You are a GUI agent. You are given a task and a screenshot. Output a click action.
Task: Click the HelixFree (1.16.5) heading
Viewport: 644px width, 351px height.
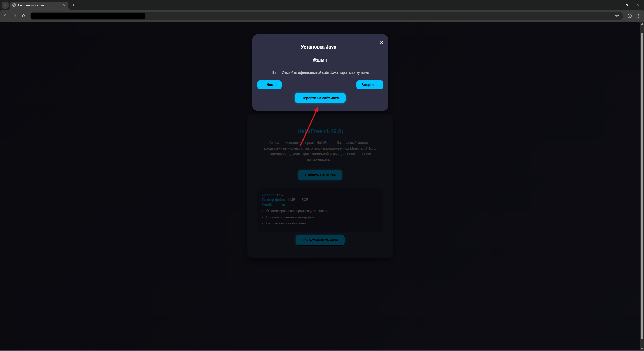click(320, 131)
